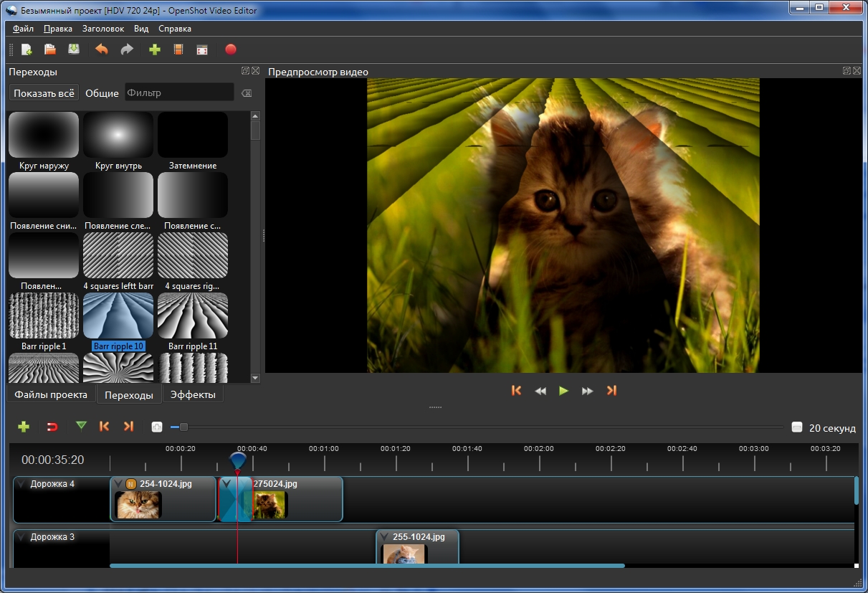Click the Fullscreen toolbar icon
Image resolution: width=868 pixels, height=593 pixels.
[202, 49]
